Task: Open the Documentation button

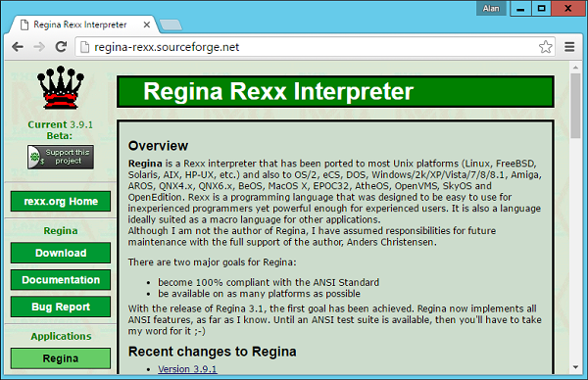Action: click(61, 280)
